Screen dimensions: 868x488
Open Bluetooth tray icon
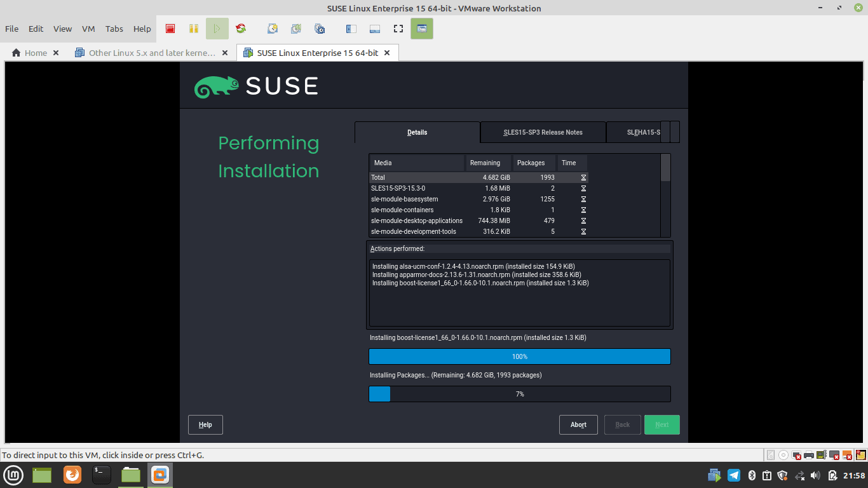tap(751, 475)
